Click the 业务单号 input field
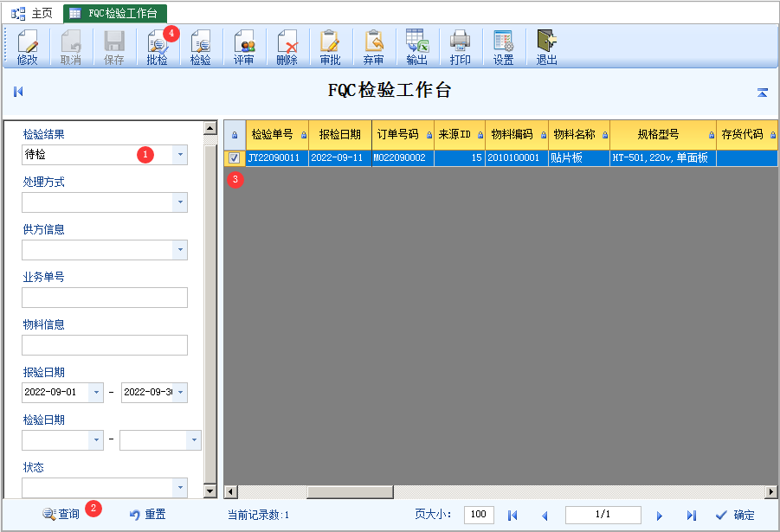The width and height of the screenshot is (780, 532). (105, 298)
